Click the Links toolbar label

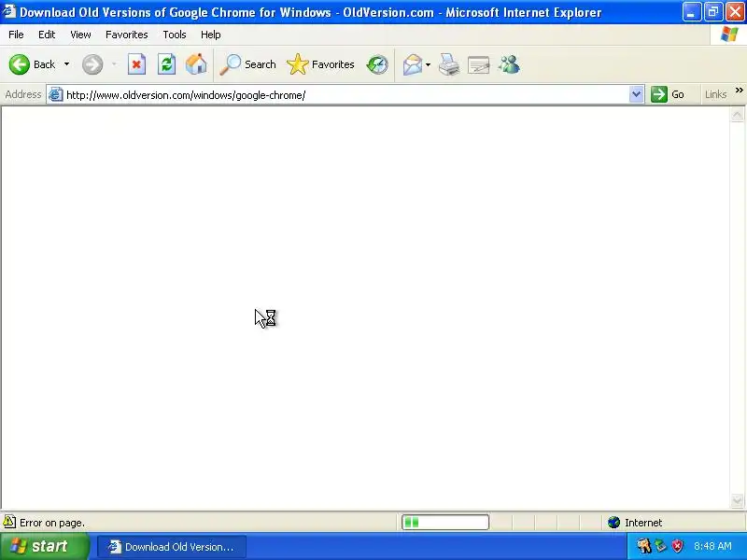click(x=715, y=94)
